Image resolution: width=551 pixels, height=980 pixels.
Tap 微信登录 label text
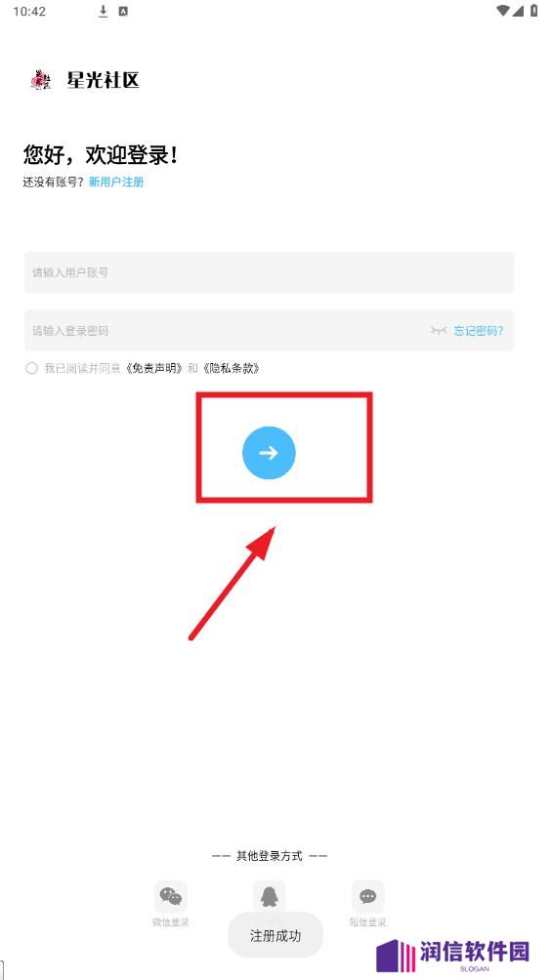coord(171,921)
